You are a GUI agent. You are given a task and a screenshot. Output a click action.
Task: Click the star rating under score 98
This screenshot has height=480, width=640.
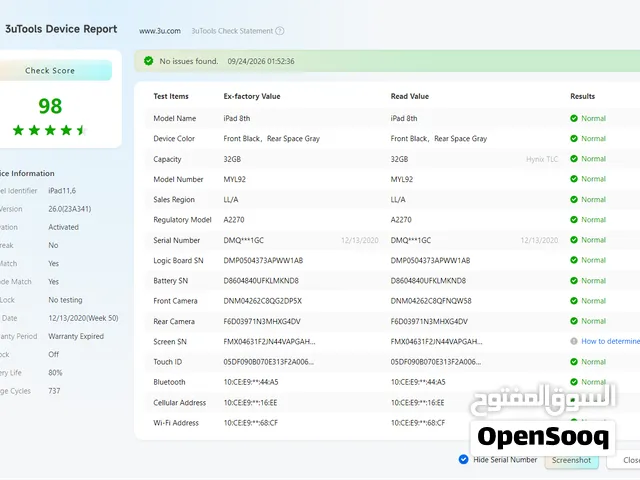(x=49, y=130)
